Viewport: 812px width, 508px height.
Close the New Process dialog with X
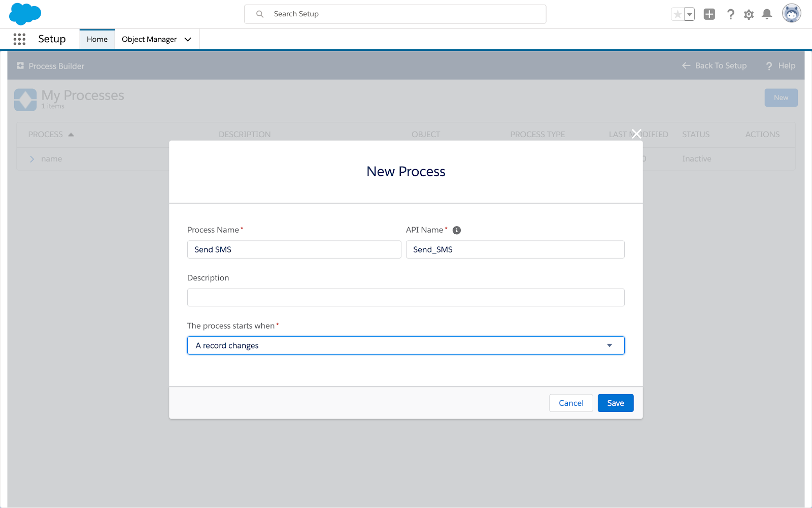click(x=636, y=134)
